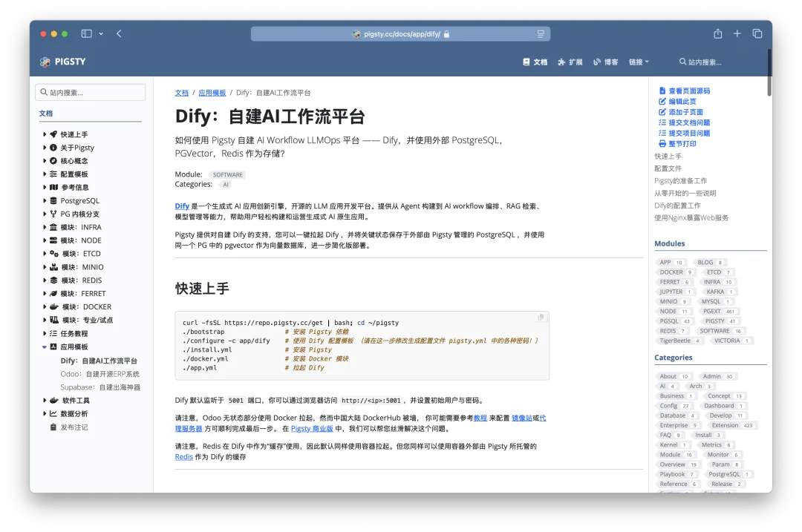
Task: Select Dify: 自建AI工作流平台 sidebar entry
Action: click(99, 361)
